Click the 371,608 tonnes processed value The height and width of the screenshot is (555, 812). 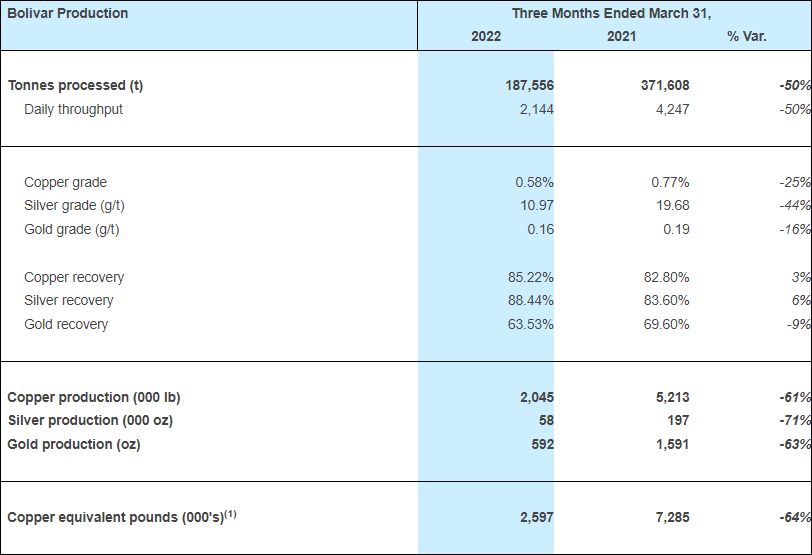(x=665, y=85)
